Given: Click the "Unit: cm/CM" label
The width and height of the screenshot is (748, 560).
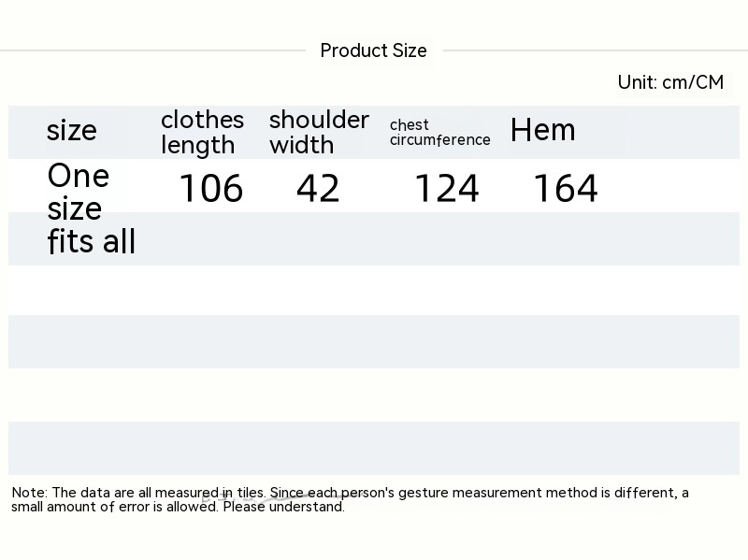Looking at the screenshot, I should (x=670, y=82).
